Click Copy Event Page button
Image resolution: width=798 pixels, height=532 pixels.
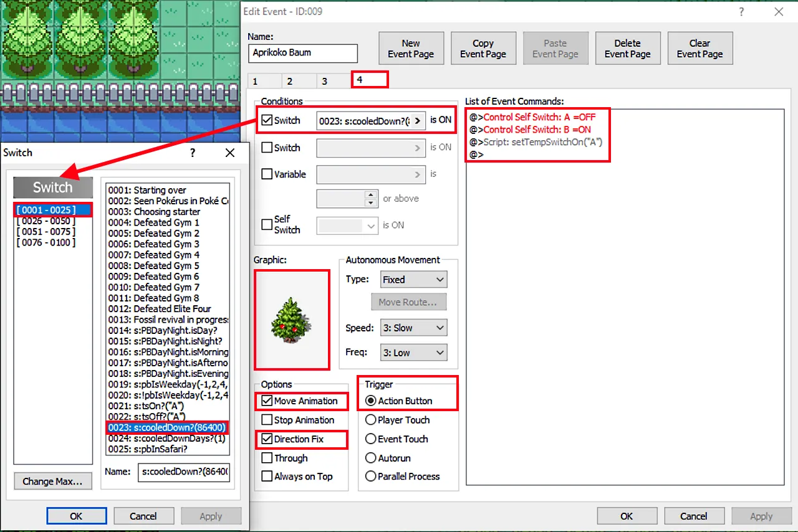click(x=483, y=49)
